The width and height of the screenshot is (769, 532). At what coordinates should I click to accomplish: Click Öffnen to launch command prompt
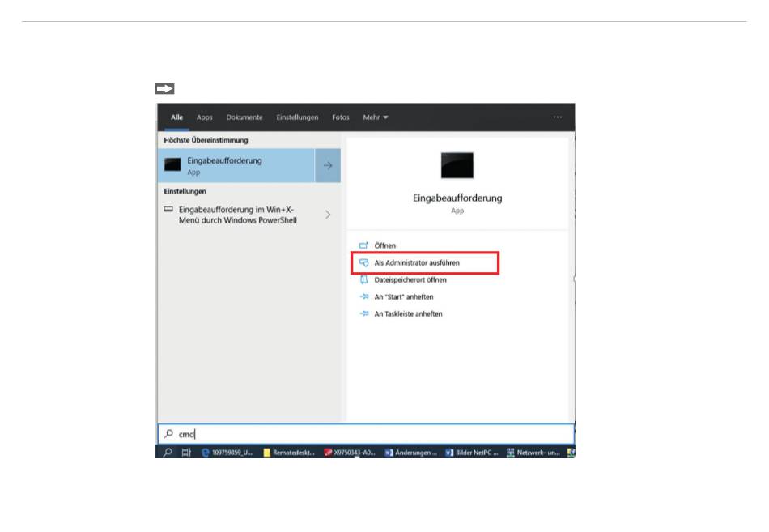click(x=385, y=245)
